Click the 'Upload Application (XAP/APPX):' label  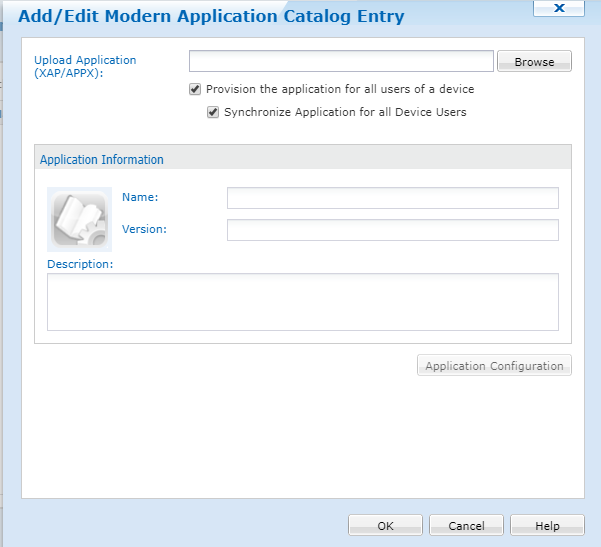85,66
